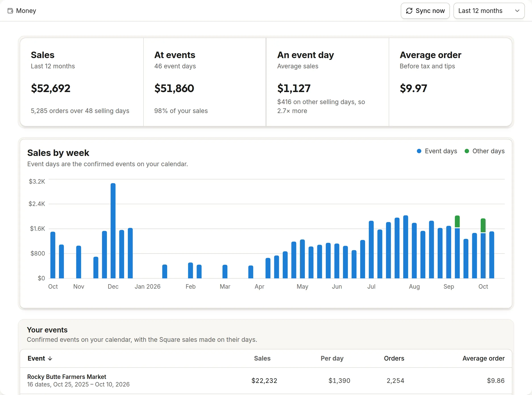Click the Money page title
The height and width of the screenshot is (395, 532).
tap(26, 11)
